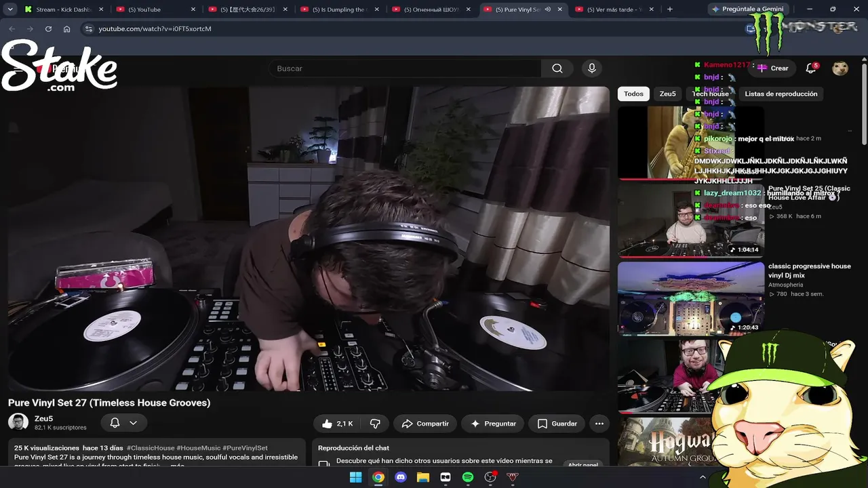Open OBS Studio from the taskbar

click(490, 477)
